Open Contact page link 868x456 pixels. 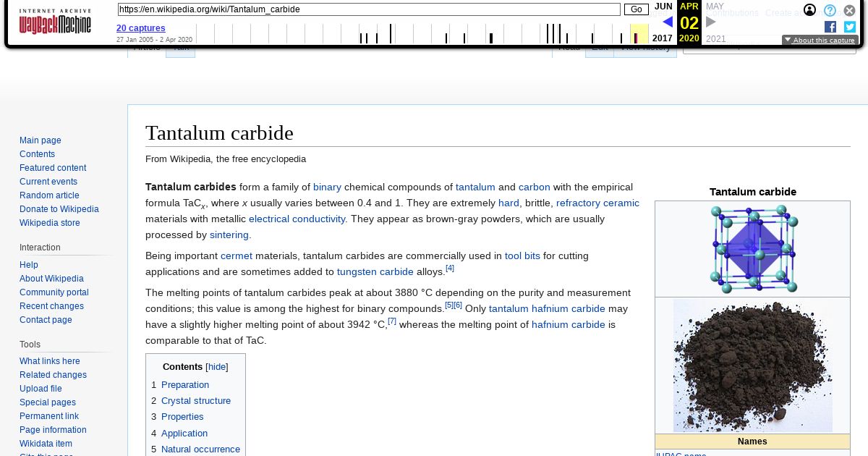[x=46, y=320]
